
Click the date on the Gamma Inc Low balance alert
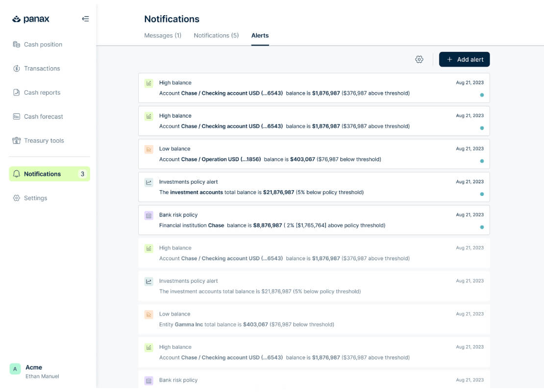470,314
